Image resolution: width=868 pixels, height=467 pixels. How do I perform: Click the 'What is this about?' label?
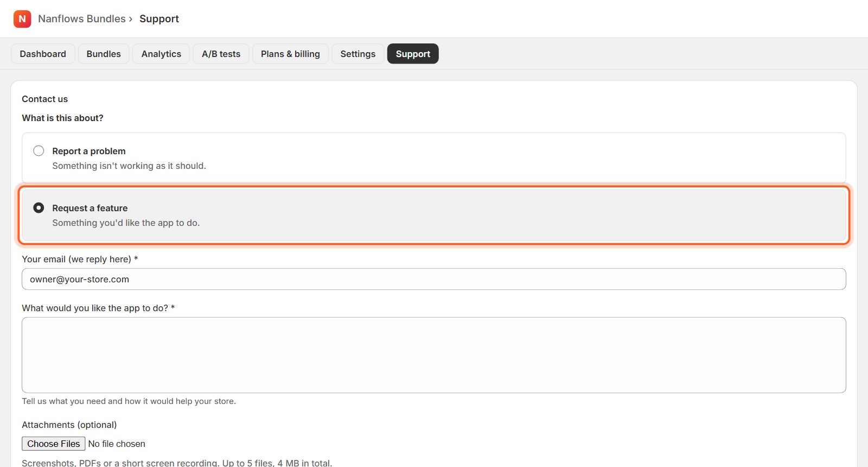(62, 118)
